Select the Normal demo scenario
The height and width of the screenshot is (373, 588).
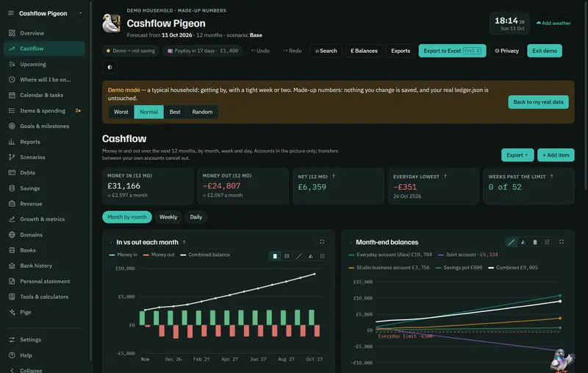click(x=149, y=112)
